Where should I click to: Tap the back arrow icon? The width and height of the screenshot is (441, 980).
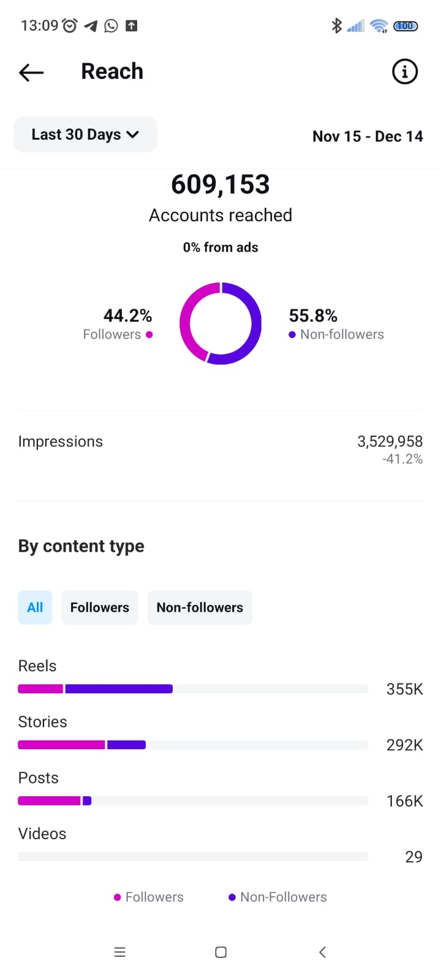pyautogui.click(x=31, y=72)
